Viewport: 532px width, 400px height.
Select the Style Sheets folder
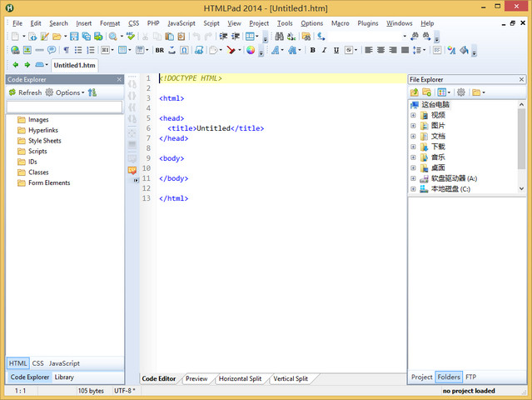pos(44,141)
